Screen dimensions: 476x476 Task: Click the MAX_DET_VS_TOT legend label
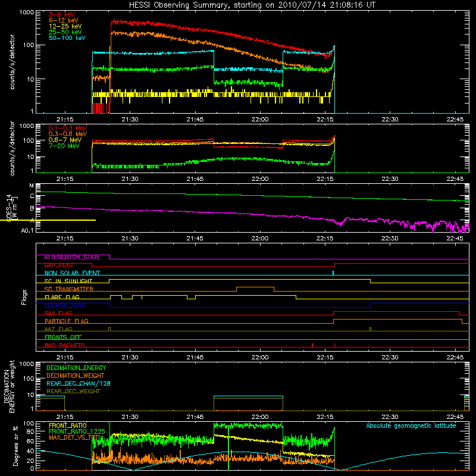coord(75,437)
